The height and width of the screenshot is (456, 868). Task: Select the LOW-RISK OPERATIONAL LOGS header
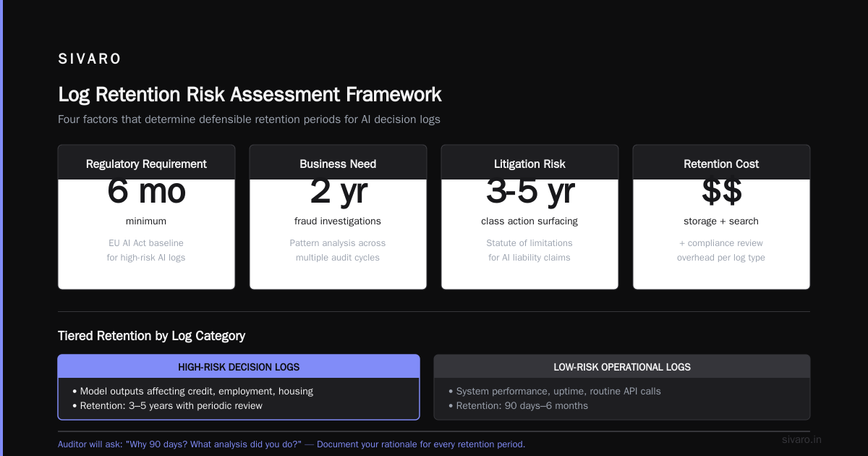pos(622,367)
